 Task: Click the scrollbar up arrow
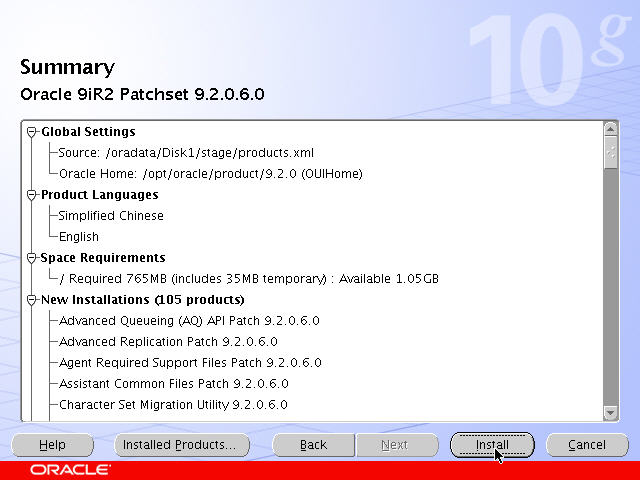pyautogui.click(x=610, y=129)
